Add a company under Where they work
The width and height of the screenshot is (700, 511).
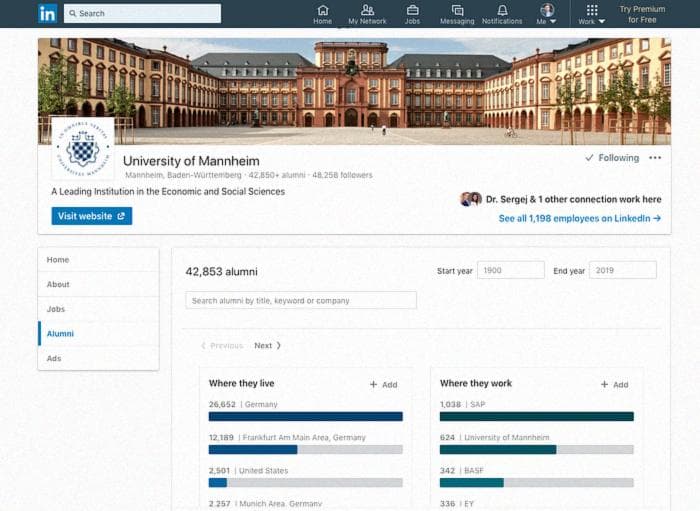coord(614,385)
